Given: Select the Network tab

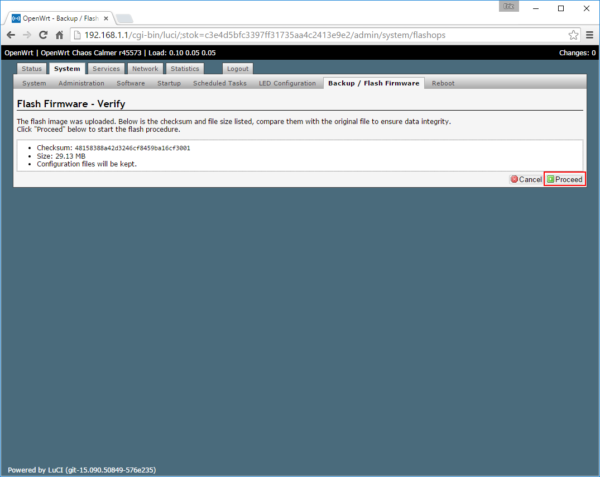Looking at the screenshot, I should point(145,69).
